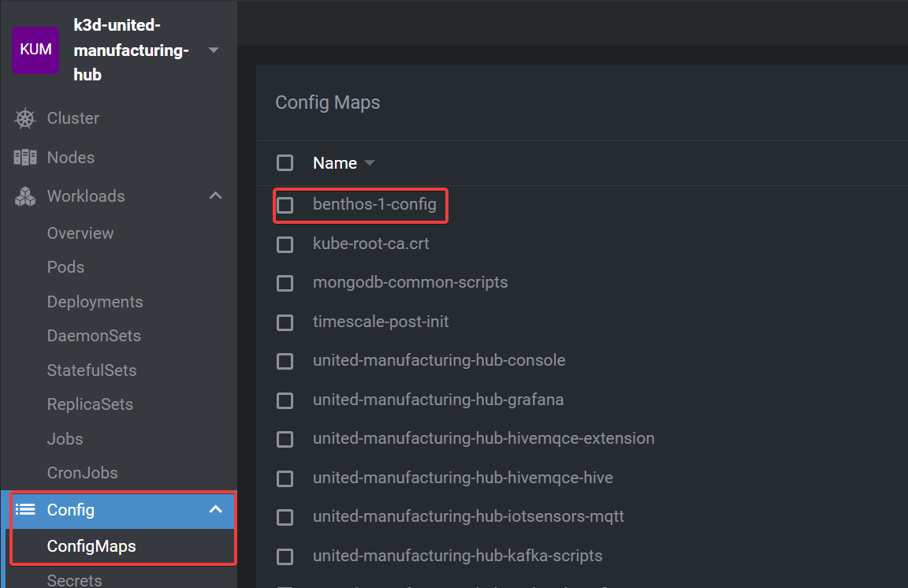
Task: Open the Nodes page
Action: (x=71, y=158)
